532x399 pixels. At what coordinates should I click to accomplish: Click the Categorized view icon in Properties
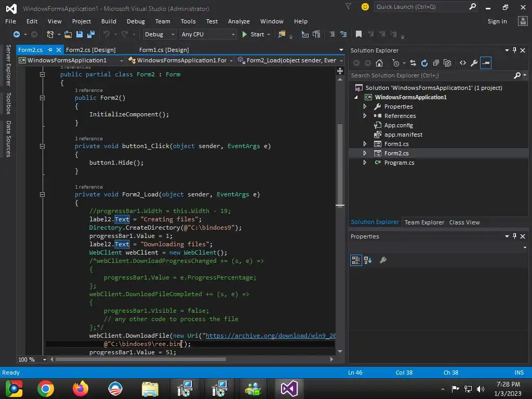coord(356,260)
